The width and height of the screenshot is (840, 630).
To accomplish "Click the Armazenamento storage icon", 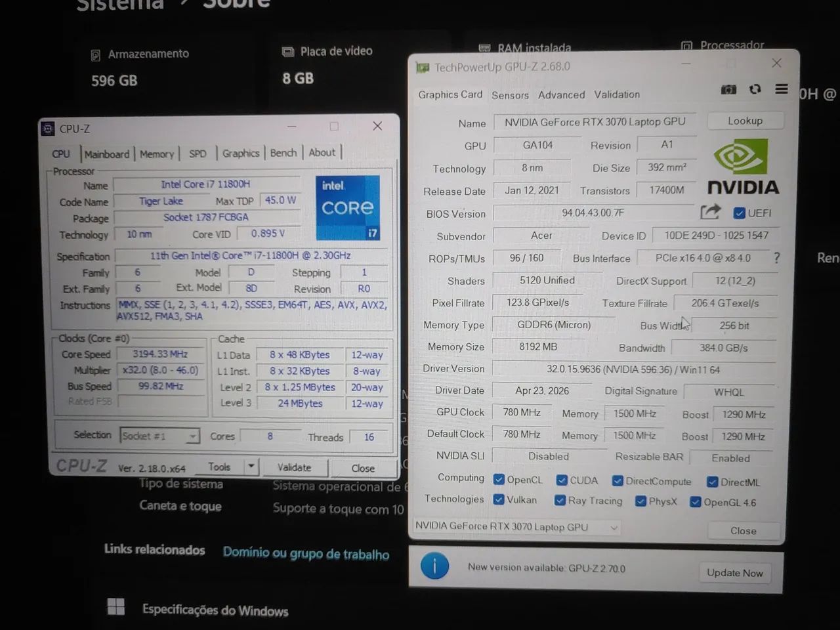I will pyautogui.click(x=96, y=55).
